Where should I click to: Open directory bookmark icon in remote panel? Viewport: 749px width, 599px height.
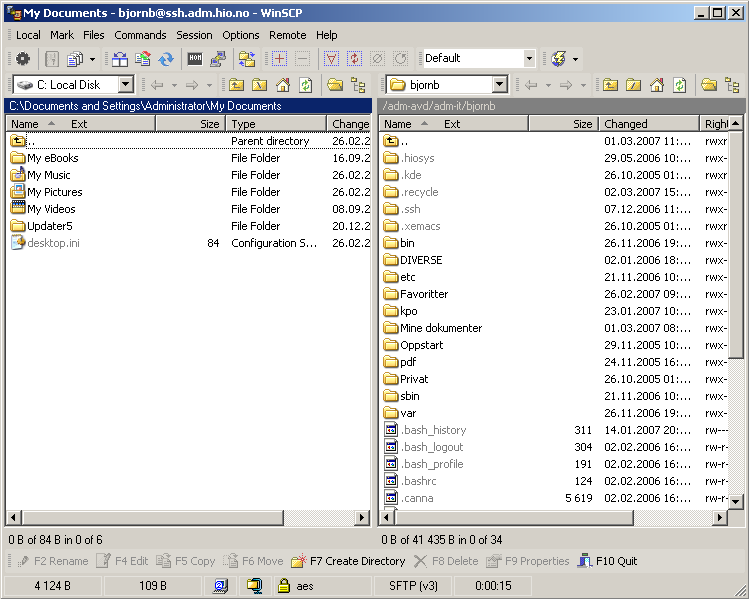(709, 85)
